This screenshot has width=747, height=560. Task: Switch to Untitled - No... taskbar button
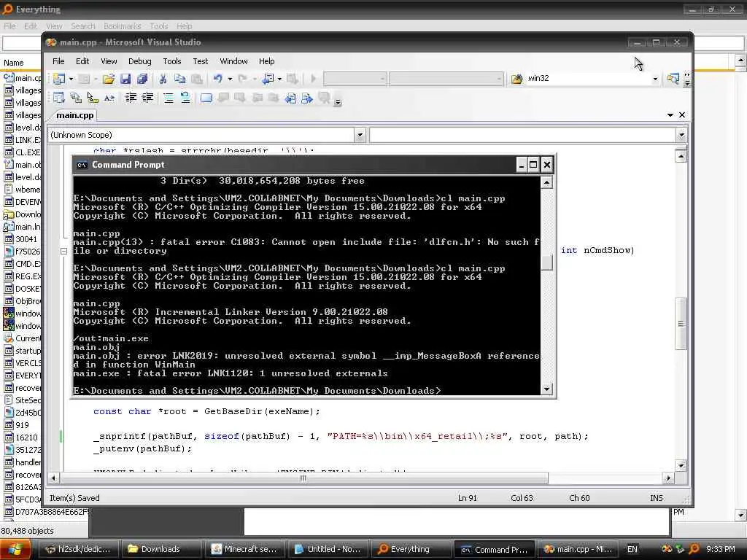pos(329,549)
